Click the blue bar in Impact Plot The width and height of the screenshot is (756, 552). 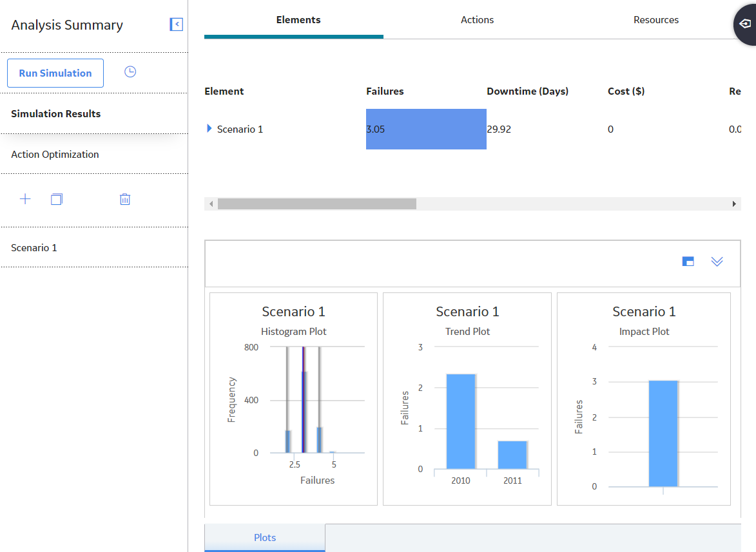(x=663, y=433)
